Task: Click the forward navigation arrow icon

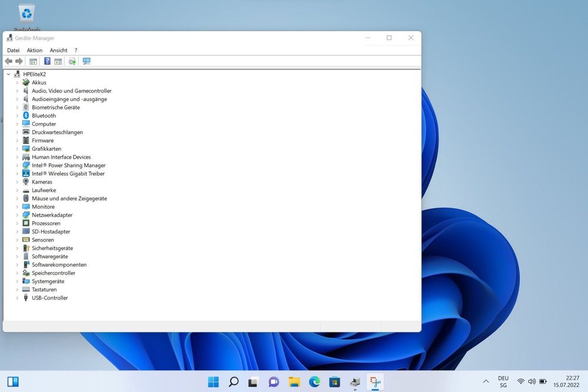Action: [18, 61]
